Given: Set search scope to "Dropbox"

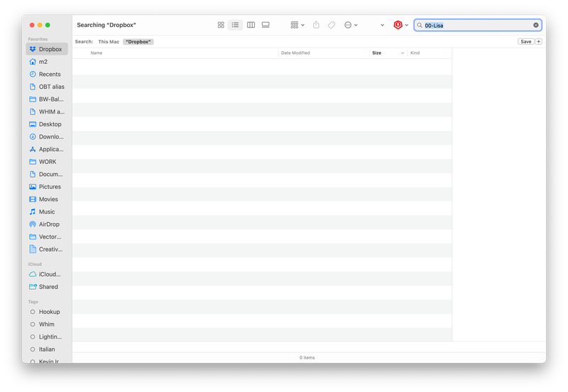Looking at the screenshot, I should (x=138, y=42).
